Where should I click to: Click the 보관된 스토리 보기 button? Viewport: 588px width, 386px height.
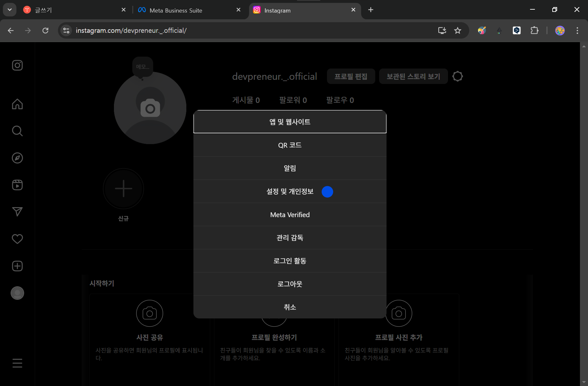[413, 76]
